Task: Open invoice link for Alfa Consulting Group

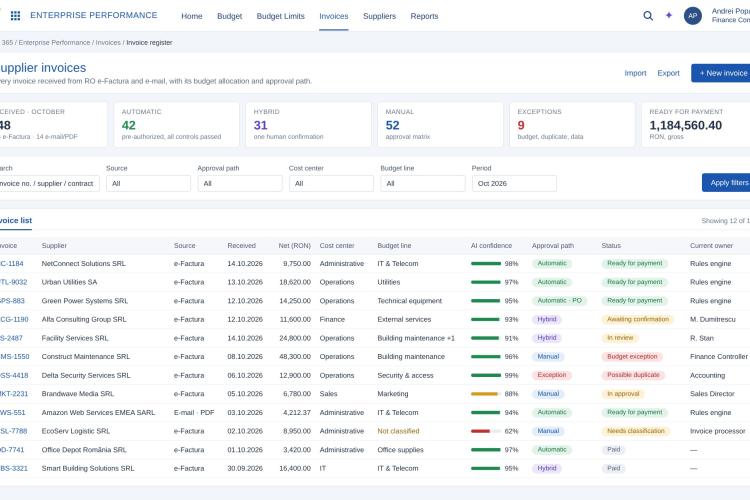Action: (x=14, y=320)
